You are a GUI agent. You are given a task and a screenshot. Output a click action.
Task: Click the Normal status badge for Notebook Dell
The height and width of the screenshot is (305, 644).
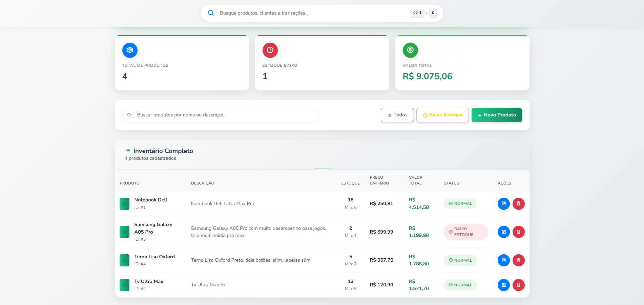click(x=460, y=204)
